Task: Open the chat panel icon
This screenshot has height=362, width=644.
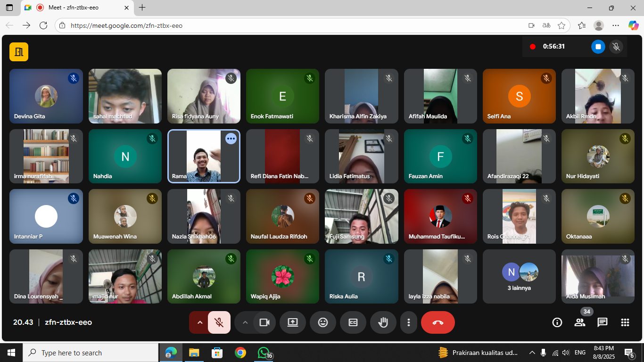Action: coord(602,322)
